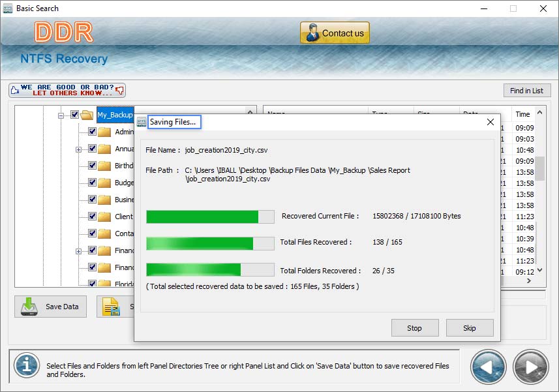The width and height of the screenshot is (559, 392).
Task: Click the Next navigation arrow button
Action: tap(531, 367)
